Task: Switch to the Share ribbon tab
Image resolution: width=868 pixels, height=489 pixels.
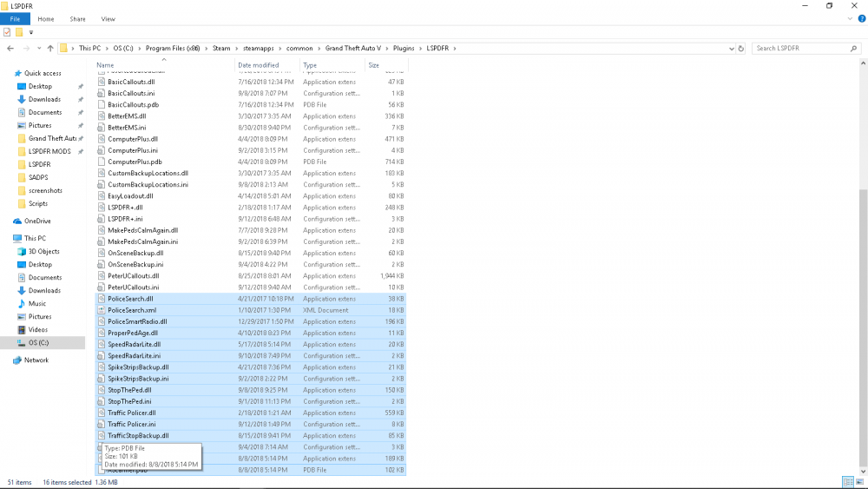Action: (77, 19)
